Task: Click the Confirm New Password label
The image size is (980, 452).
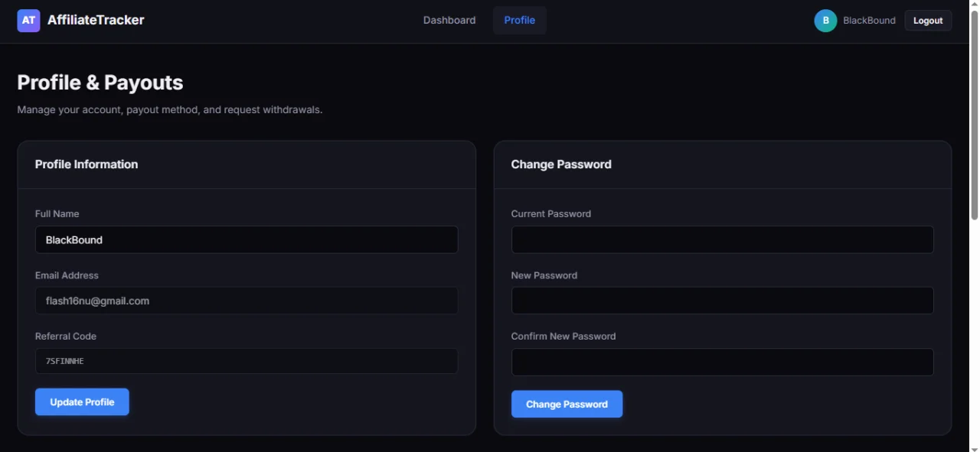Action: click(x=563, y=337)
